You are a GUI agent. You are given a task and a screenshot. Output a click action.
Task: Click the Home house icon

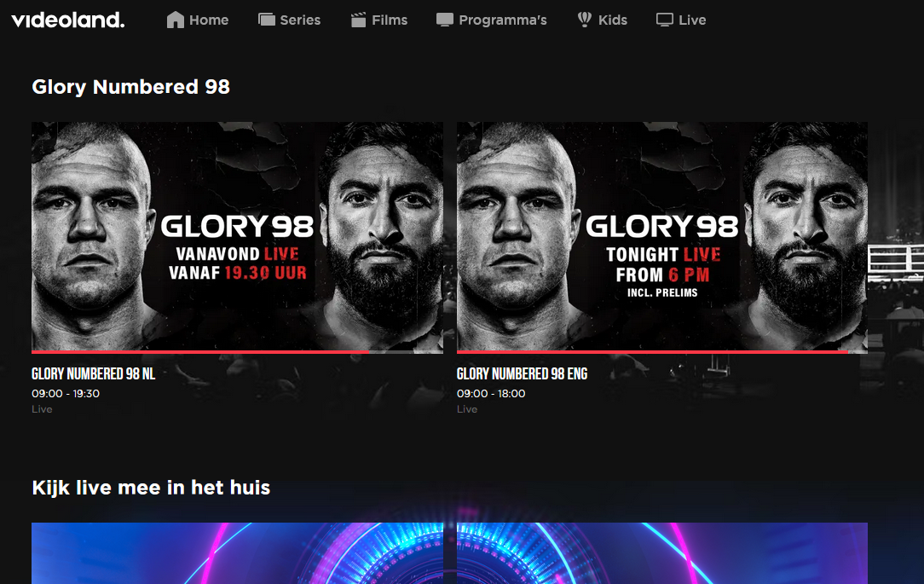point(175,20)
